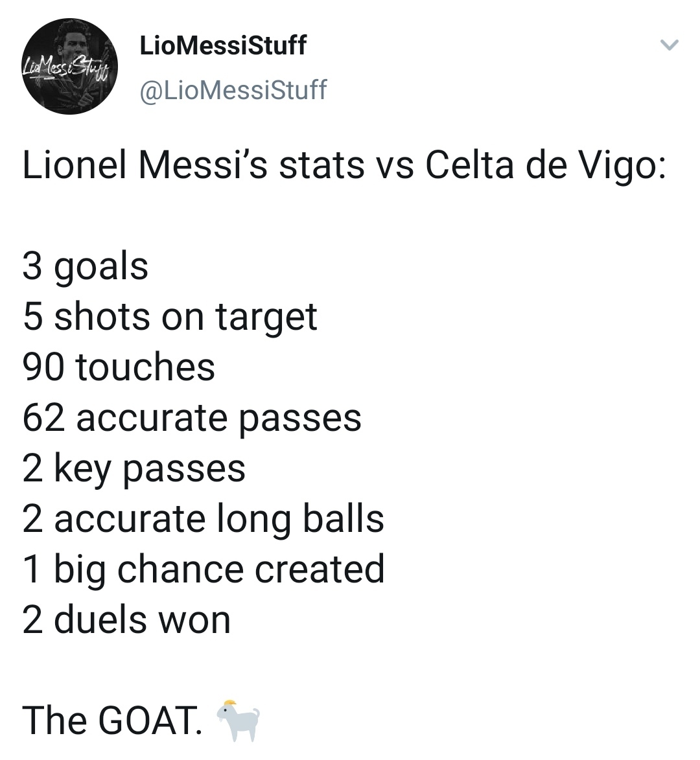Screen dimensions: 700x760
Task: Click "The GOAT." text
Action: click(x=113, y=721)
